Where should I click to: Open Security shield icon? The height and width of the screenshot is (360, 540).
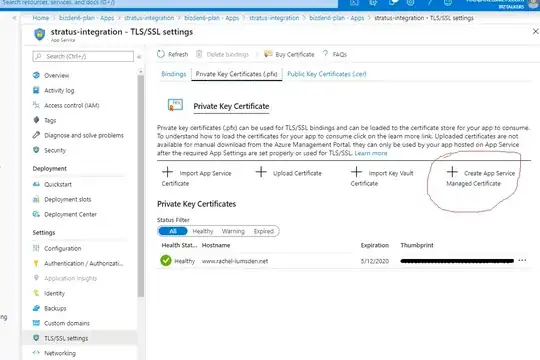coord(36,150)
